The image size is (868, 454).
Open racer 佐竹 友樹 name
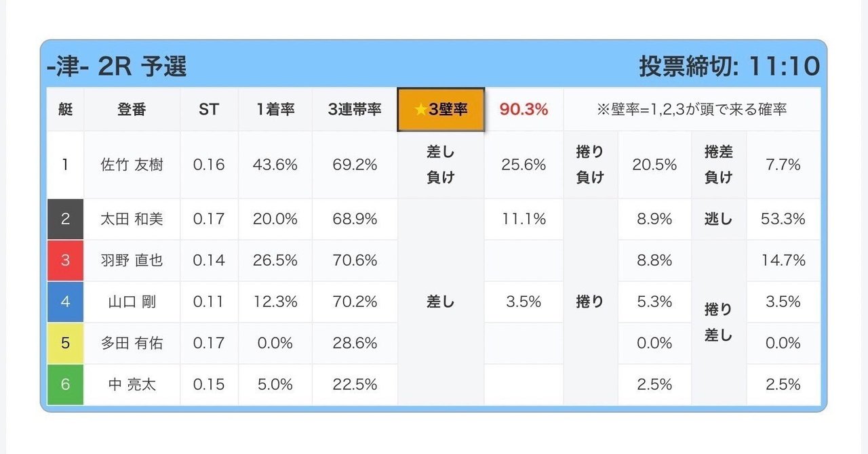[x=132, y=165]
